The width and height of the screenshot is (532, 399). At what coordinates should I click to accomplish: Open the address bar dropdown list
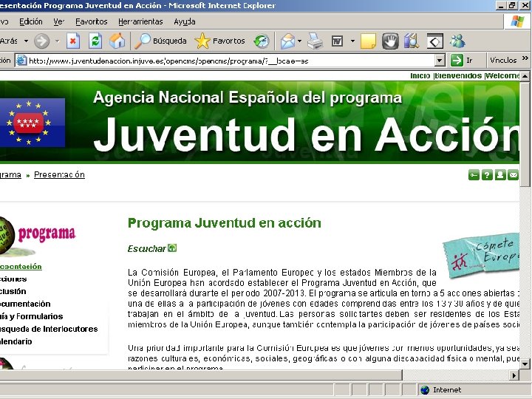click(440, 61)
